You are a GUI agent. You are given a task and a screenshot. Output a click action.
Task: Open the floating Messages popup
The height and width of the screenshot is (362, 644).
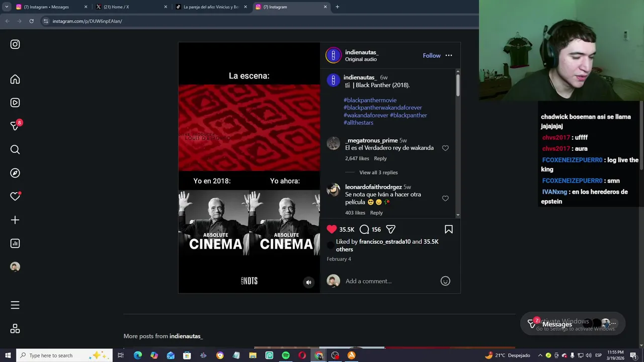pyautogui.click(x=573, y=324)
